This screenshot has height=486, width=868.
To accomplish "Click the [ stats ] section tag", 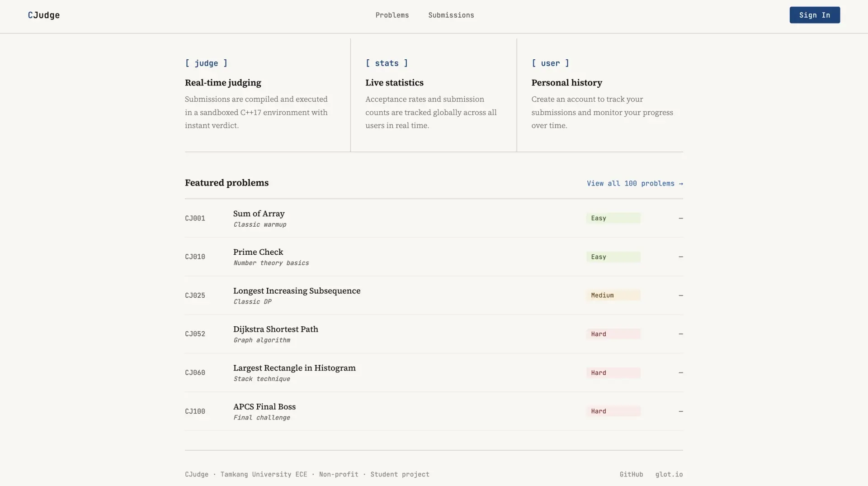I will point(387,63).
